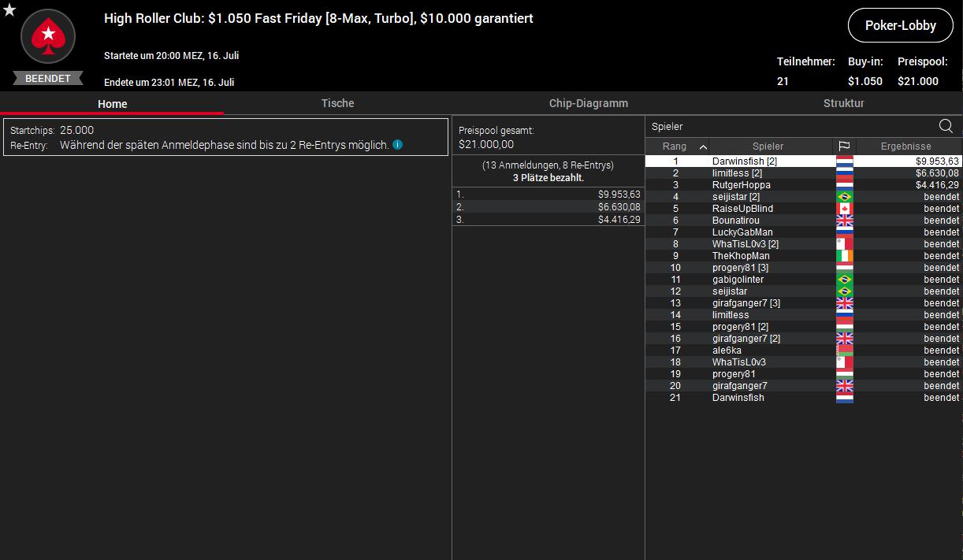This screenshot has width=963, height=560.
Task: Click the favorite star icon
Action: click(9, 10)
